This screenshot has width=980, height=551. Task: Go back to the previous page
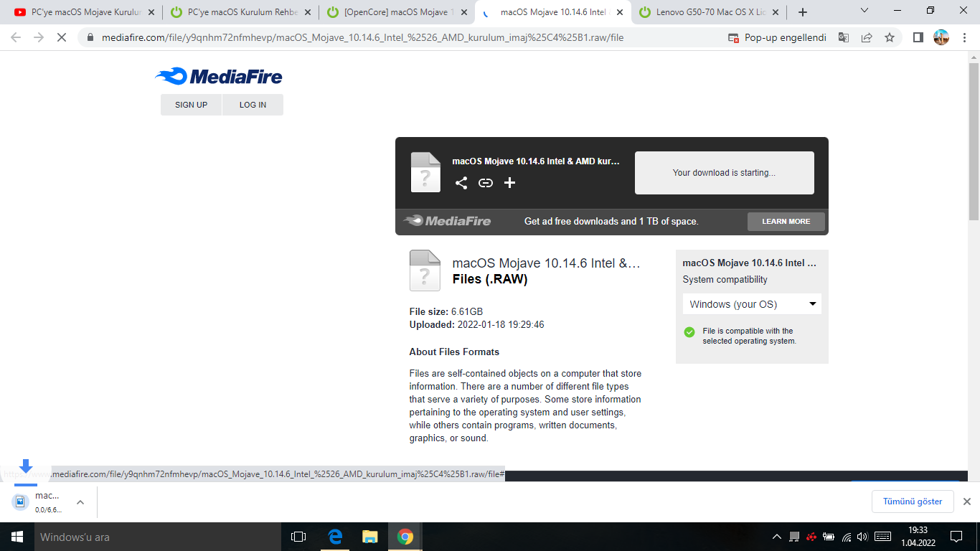click(16, 37)
